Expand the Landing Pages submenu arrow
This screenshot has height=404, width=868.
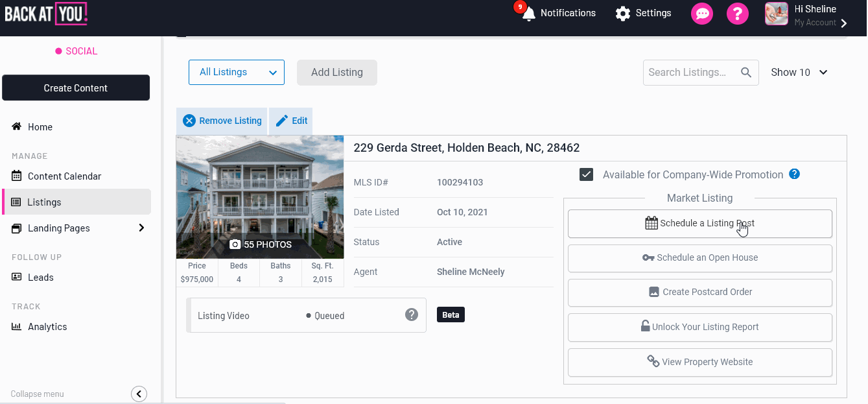(142, 228)
